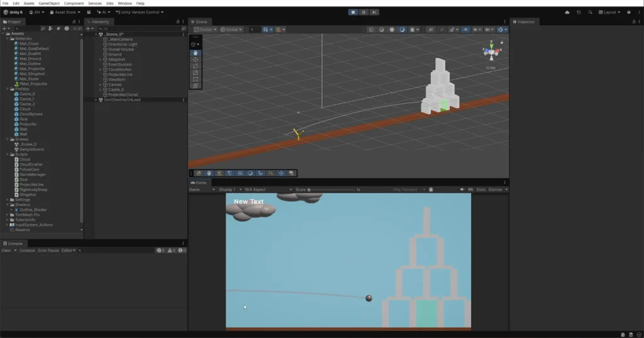Select the Scale tool in Scene tools
This screenshot has height=338, width=644.
point(196,72)
